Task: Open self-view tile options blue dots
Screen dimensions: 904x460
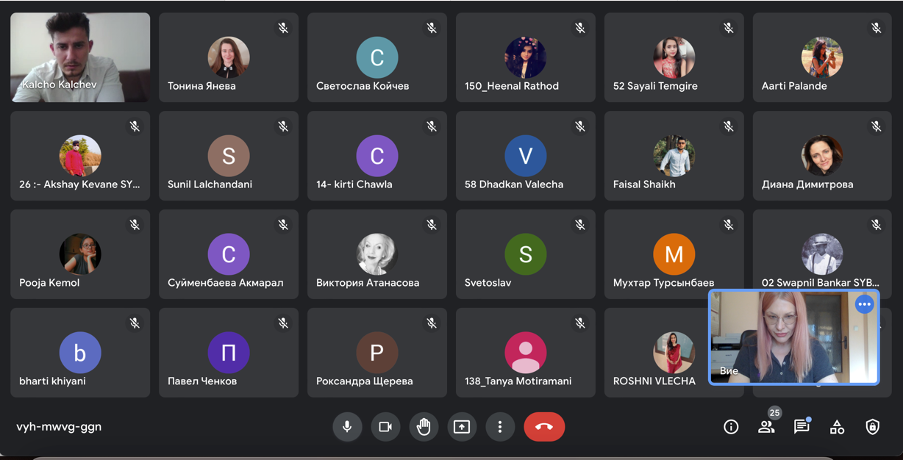Action: coord(864,304)
